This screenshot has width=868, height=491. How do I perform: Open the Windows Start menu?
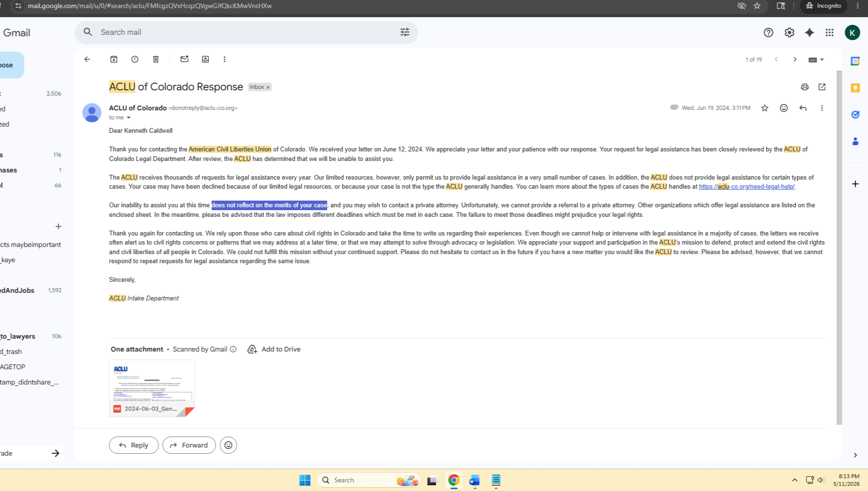(305, 480)
